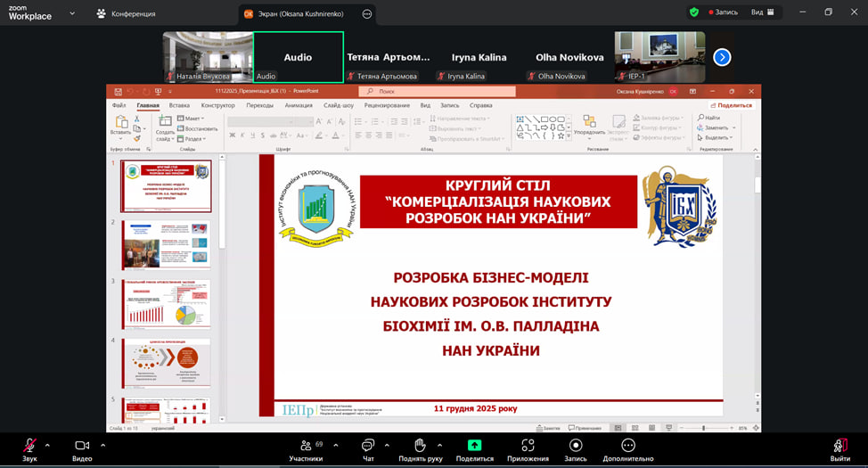Screen dimensions: 868x468
Task: Expand the arrow next to Чат
Action: 387,444
